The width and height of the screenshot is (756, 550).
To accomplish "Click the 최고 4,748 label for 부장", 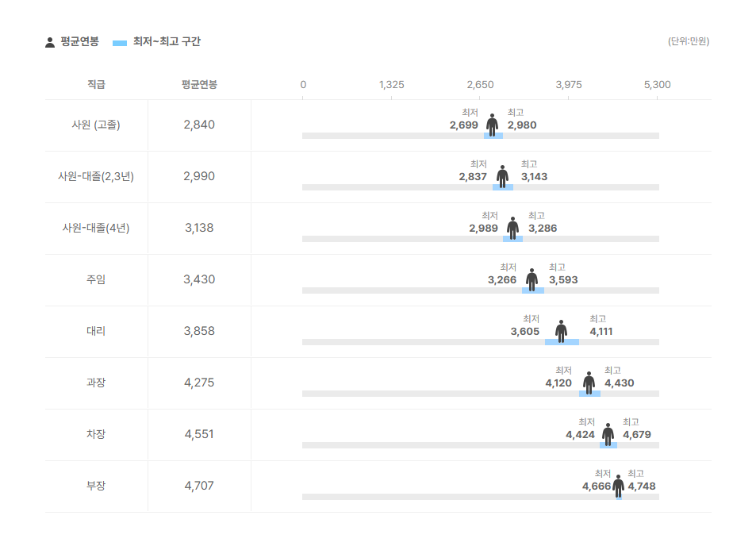I will click(x=641, y=481).
